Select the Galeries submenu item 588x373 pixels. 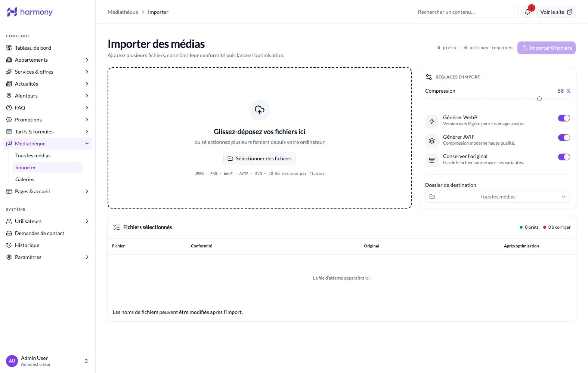tap(48, 179)
